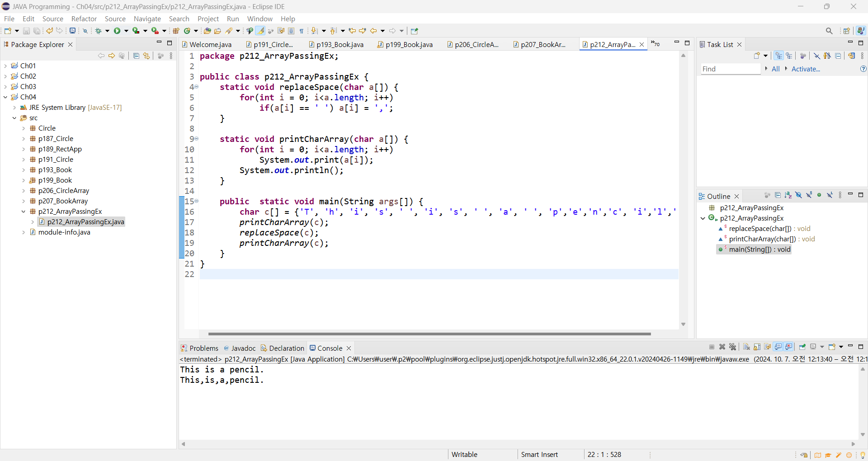Switch to the p199_Book.java tab
Image resolution: width=868 pixels, height=461 pixels.
pyautogui.click(x=405, y=44)
